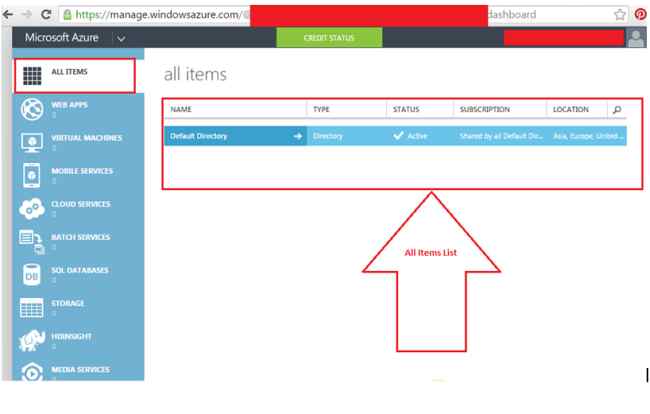
Task: Bookmark page with the star icon
Action: 620,15
